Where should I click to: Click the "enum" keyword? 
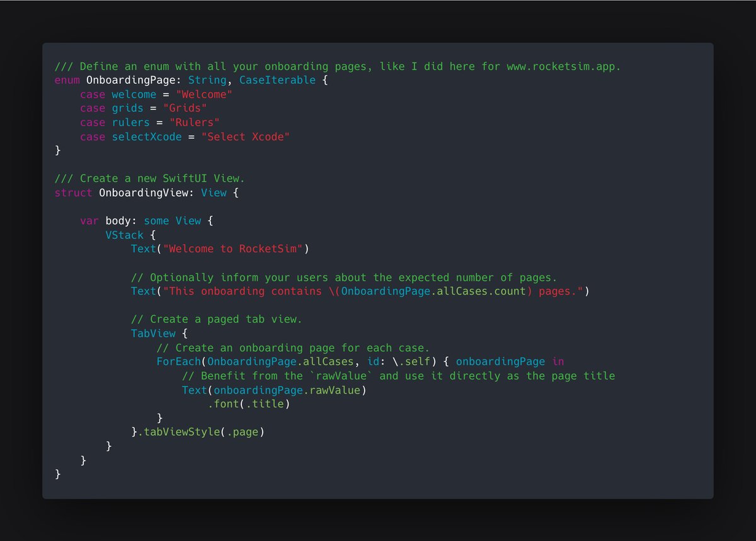coord(67,80)
